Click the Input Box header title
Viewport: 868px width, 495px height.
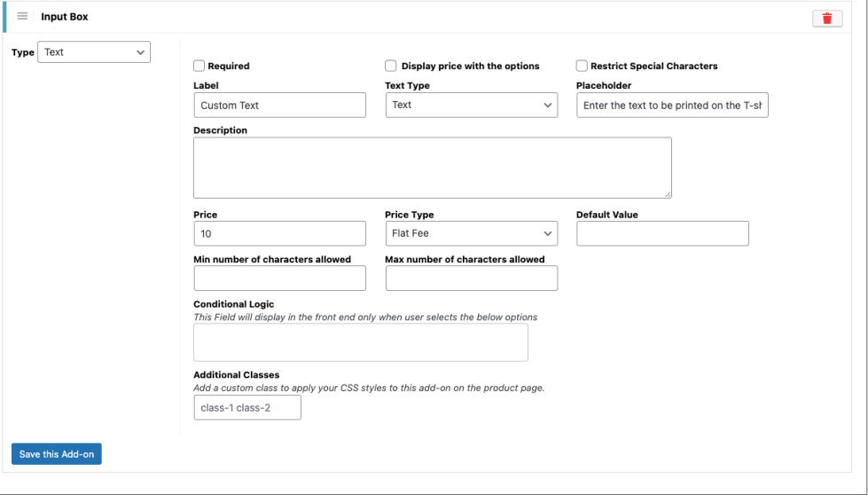(65, 17)
